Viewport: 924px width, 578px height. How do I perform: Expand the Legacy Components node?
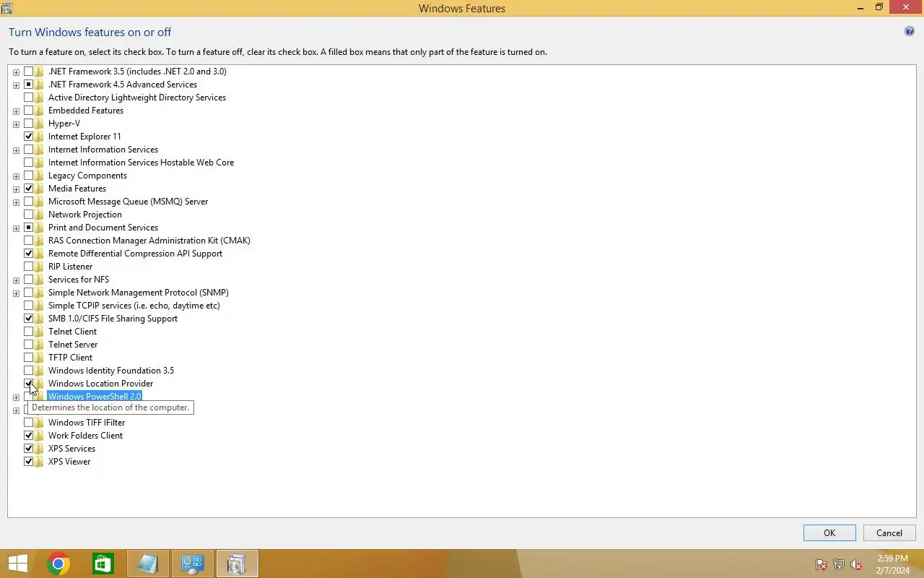click(x=16, y=176)
